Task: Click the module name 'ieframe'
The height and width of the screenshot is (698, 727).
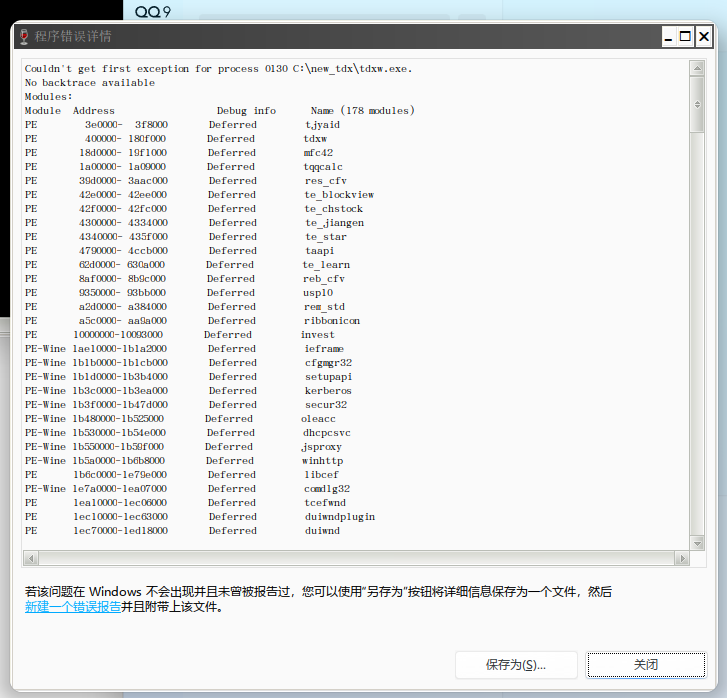Action: tap(324, 349)
